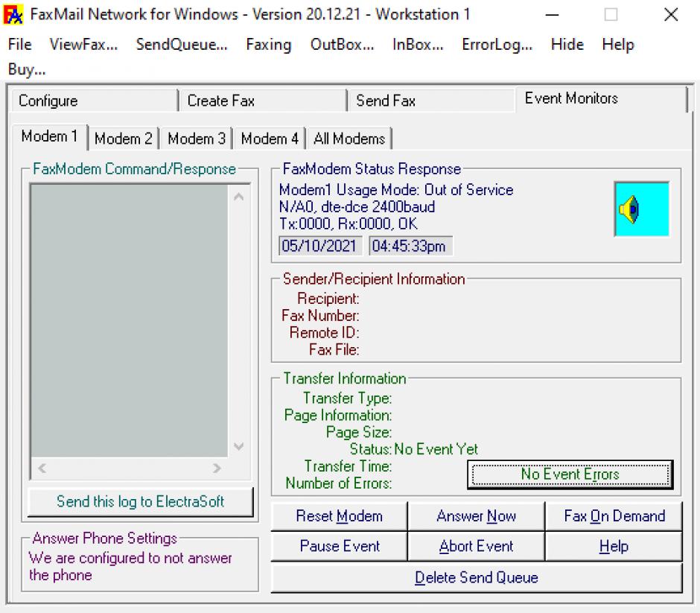The height and width of the screenshot is (613, 700).
Task: Click the log scroll down arrow
Action: click(x=239, y=446)
